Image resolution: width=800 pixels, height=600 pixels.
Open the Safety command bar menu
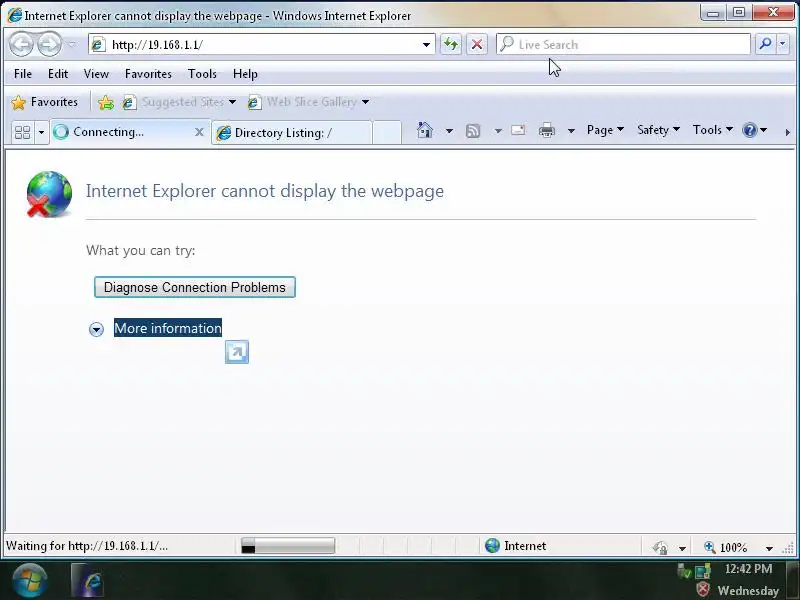click(x=658, y=130)
